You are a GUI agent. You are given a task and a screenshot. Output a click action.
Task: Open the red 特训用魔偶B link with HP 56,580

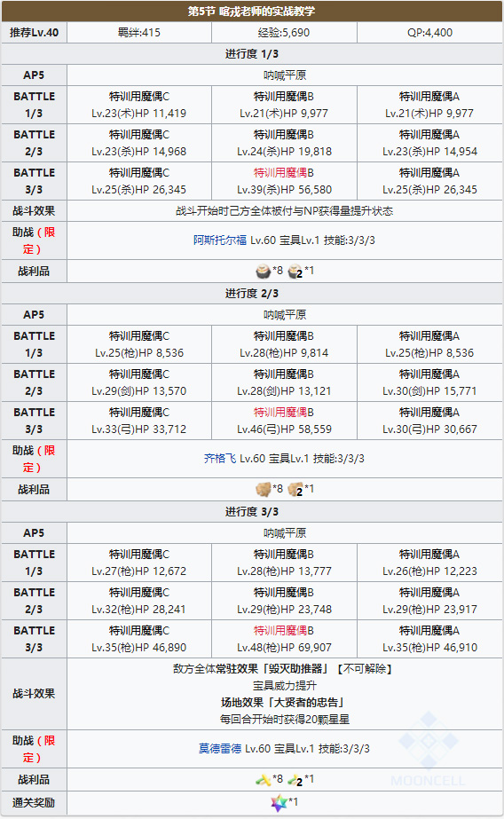pos(284,173)
